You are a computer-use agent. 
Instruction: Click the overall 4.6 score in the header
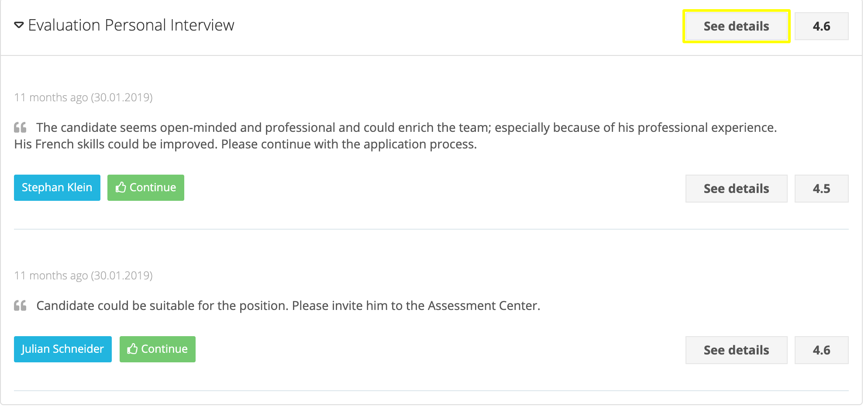pos(821,26)
